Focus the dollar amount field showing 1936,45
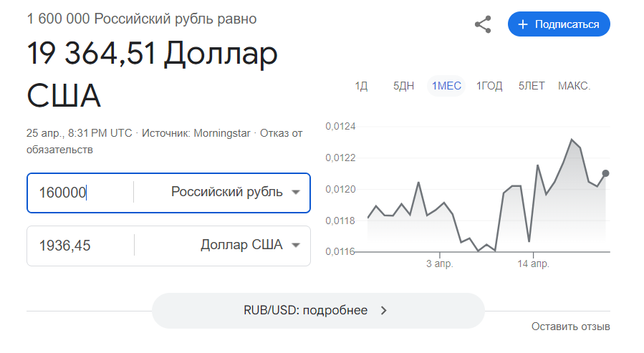 (x=80, y=246)
